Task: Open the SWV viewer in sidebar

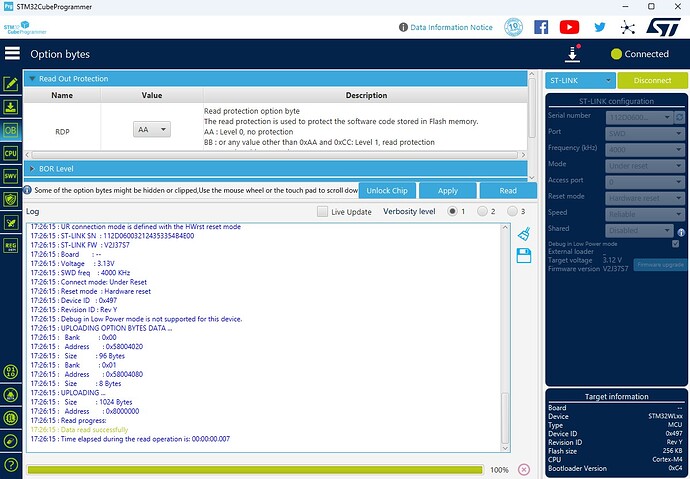Action: click(11, 176)
